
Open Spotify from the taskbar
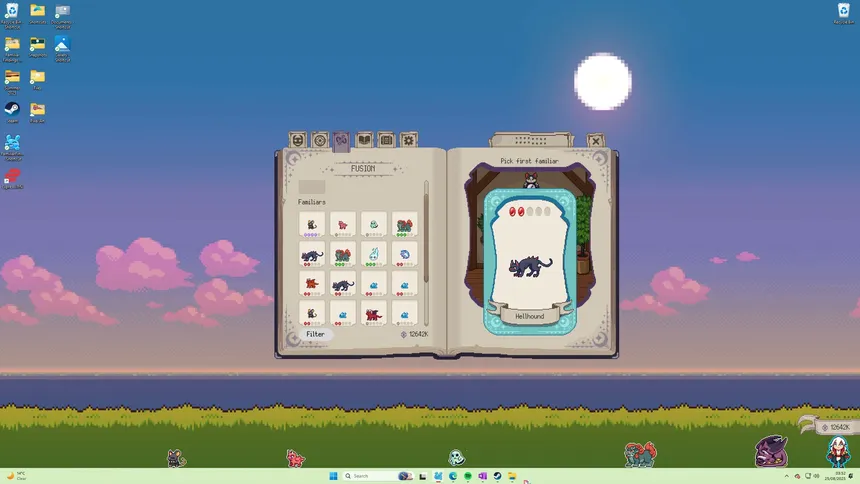pos(467,476)
